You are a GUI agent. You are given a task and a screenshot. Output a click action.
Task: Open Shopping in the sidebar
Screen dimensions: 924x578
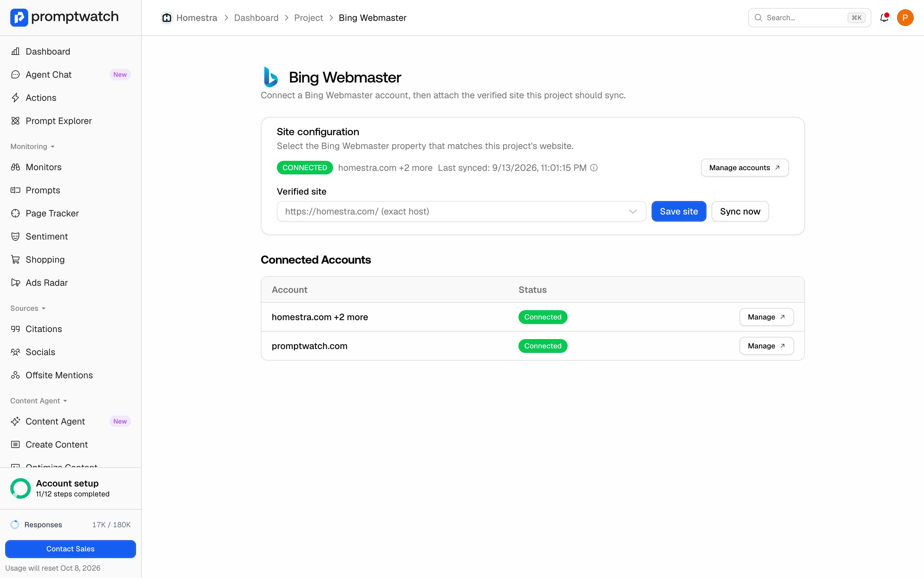coord(71,259)
